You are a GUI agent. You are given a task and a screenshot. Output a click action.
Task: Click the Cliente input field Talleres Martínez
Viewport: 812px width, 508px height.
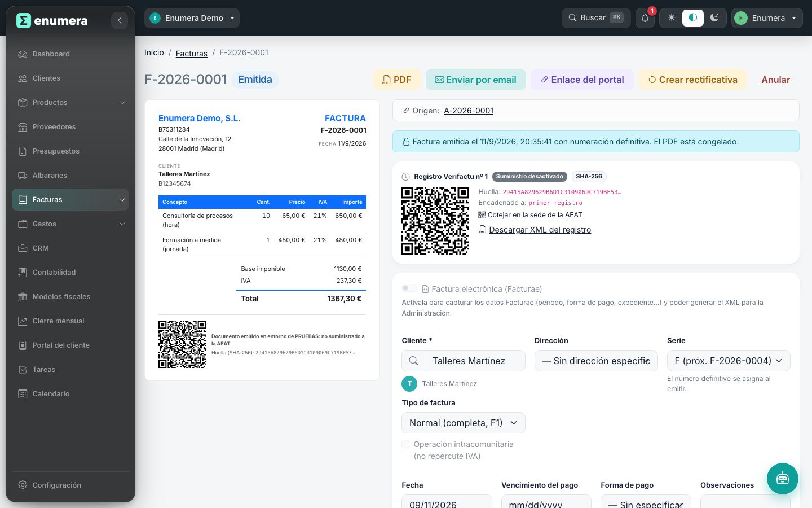[x=475, y=361]
